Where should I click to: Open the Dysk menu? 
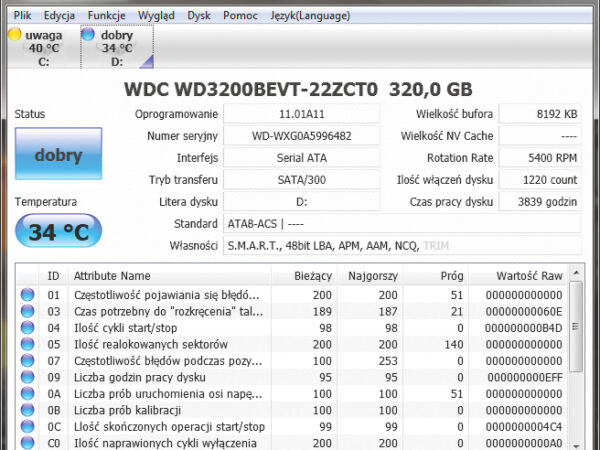[x=199, y=16]
